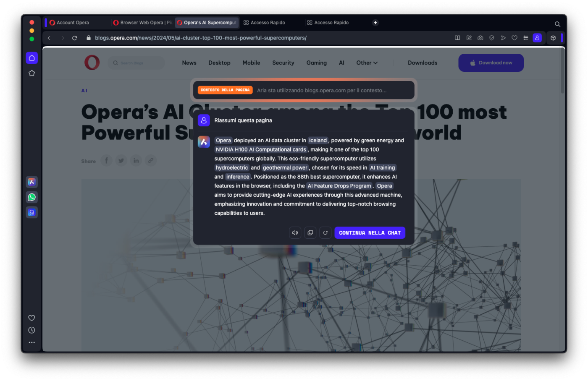Open reader mode book icon

(x=457, y=38)
